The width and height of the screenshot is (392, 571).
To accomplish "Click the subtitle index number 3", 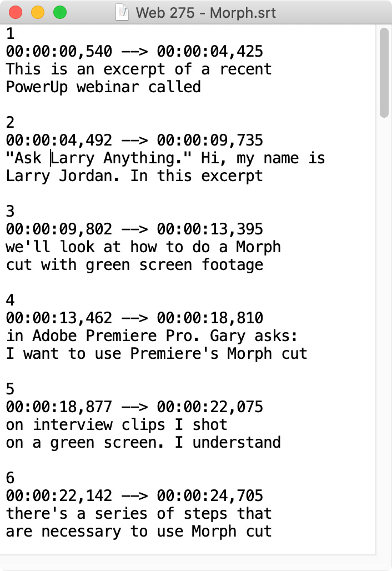I will pyautogui.click(x=10, y=212).
